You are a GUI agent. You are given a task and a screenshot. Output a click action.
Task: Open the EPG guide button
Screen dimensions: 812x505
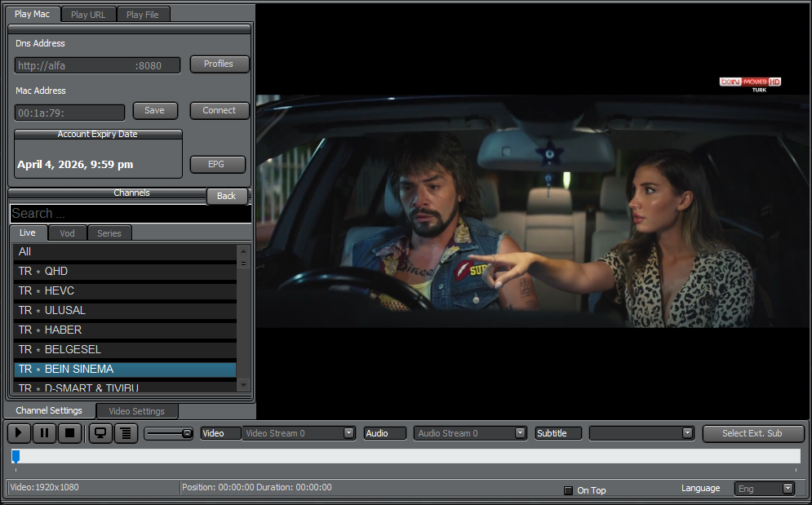[x=215, y=164]
